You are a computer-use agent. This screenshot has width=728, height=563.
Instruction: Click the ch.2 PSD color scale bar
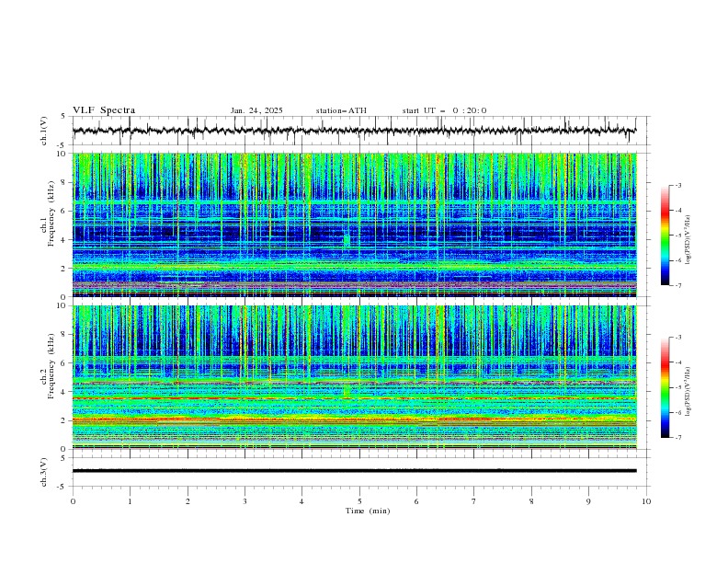[665, 387]
